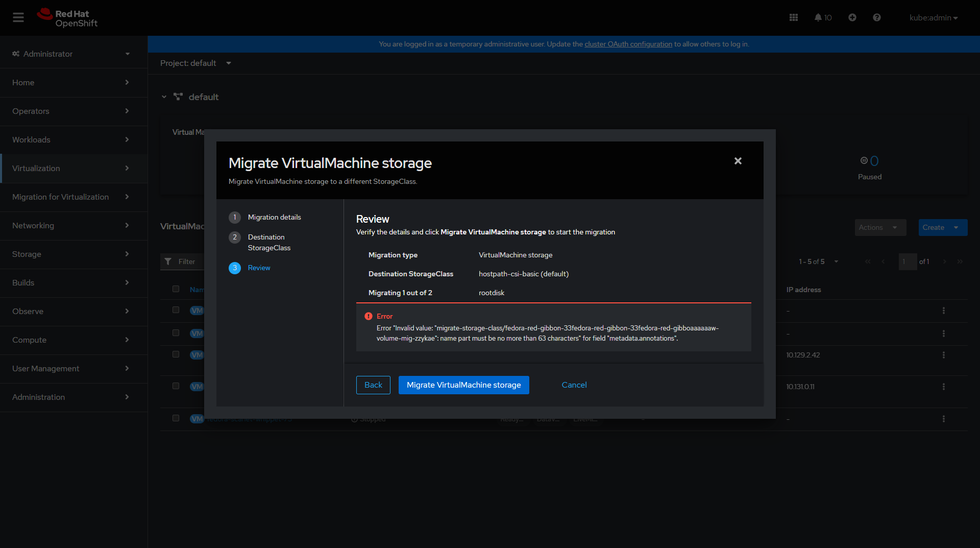Viewport: 980px width, 548px height.
Task: Open the help question mark menu
Action: click(x=877, y=17)
